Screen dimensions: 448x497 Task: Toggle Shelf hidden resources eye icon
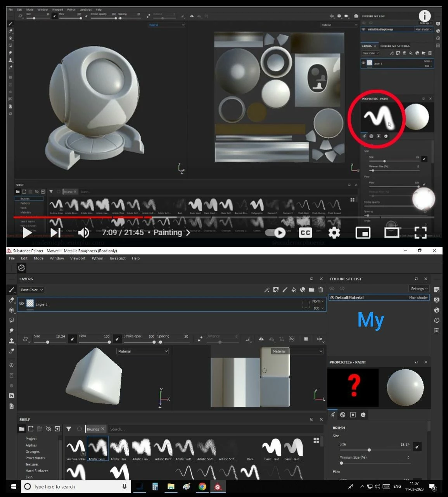[x=48, y=429]
